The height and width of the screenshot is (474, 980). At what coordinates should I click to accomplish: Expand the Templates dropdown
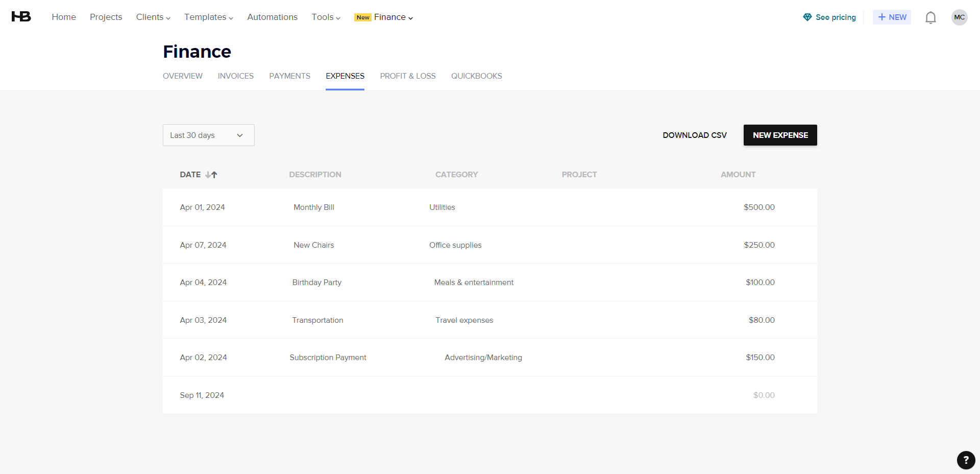pos(208,17)
